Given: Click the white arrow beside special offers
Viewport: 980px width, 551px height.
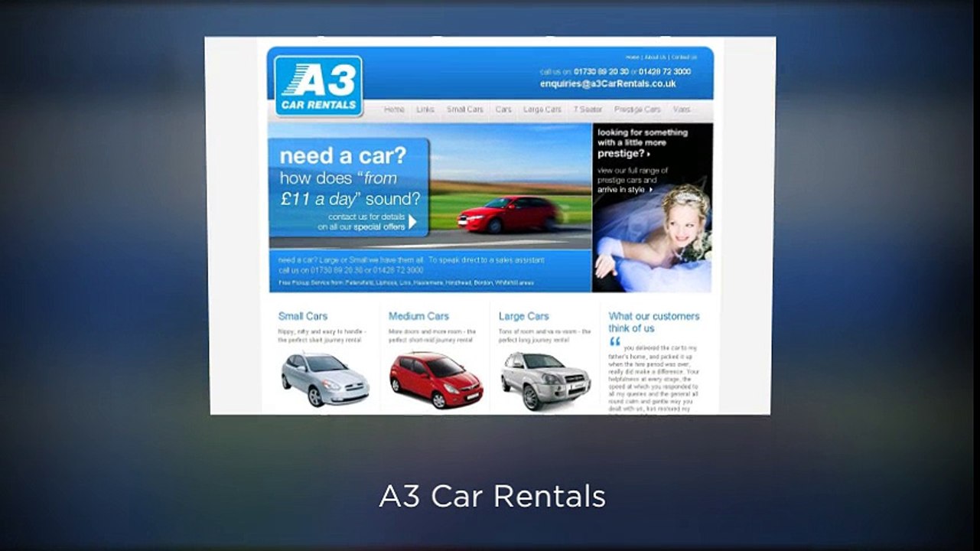Looking at the screenshot, I should 412,222.
